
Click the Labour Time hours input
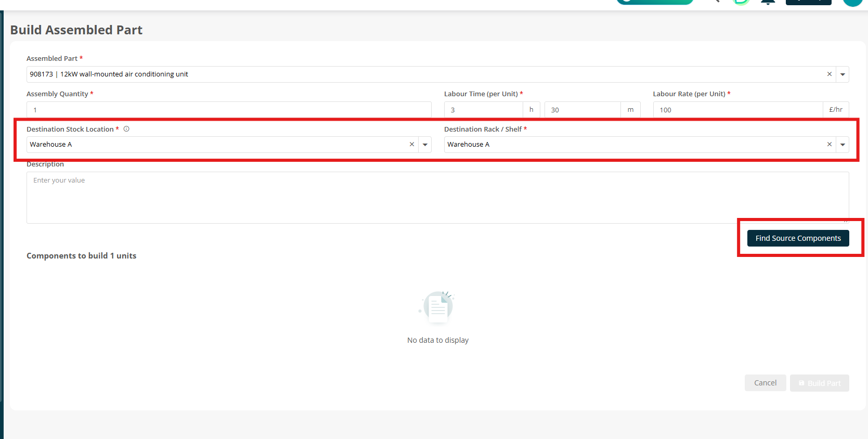pyautogui.click(x=483, y=110)
